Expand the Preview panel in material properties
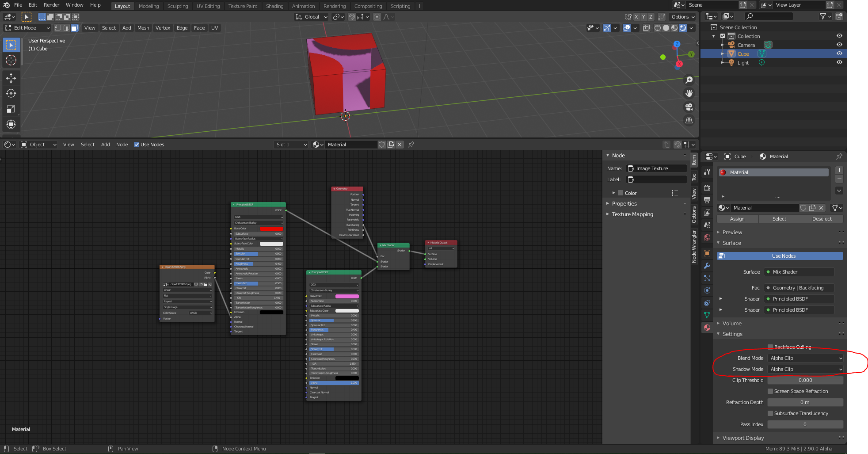 732,233
